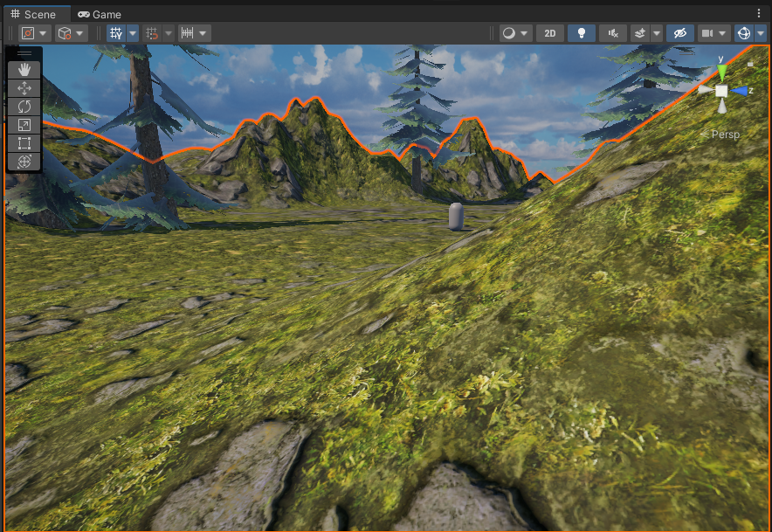
Task: Open the Scene view three-dot options menu
Action: tap(758, 14)
